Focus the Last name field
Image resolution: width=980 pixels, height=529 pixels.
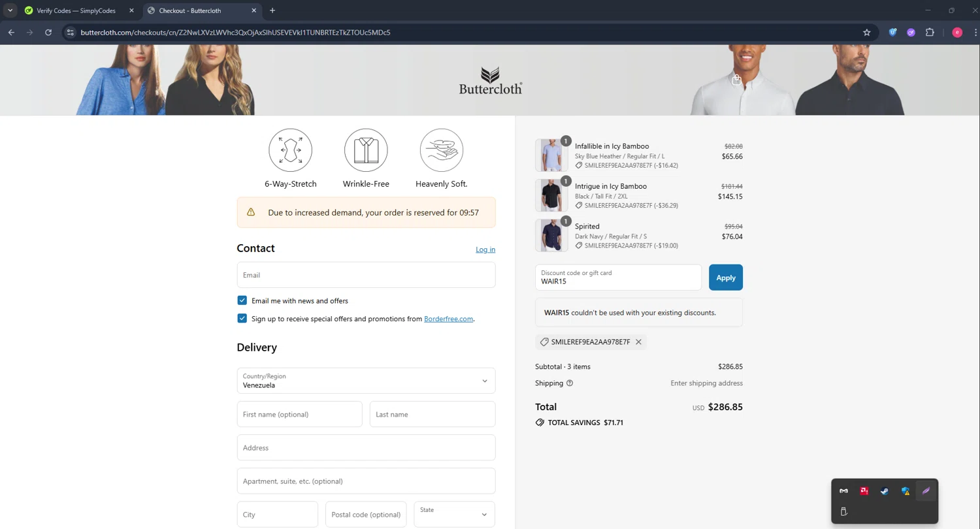tap(433, 414)
